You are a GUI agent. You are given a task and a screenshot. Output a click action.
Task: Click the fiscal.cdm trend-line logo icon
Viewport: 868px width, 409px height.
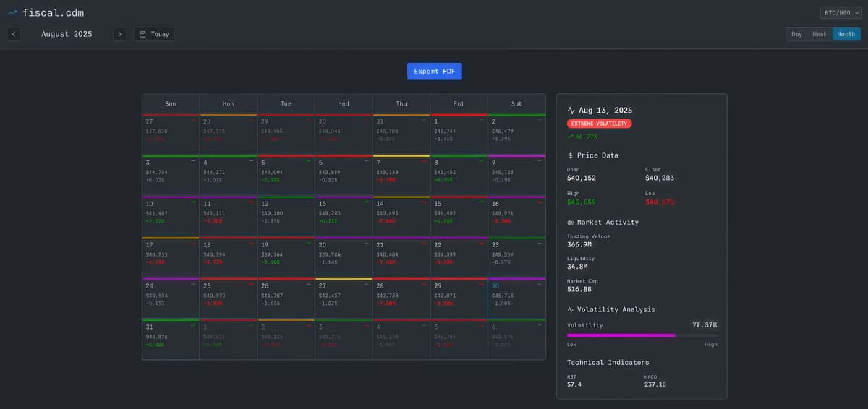(x=12, y=13)
